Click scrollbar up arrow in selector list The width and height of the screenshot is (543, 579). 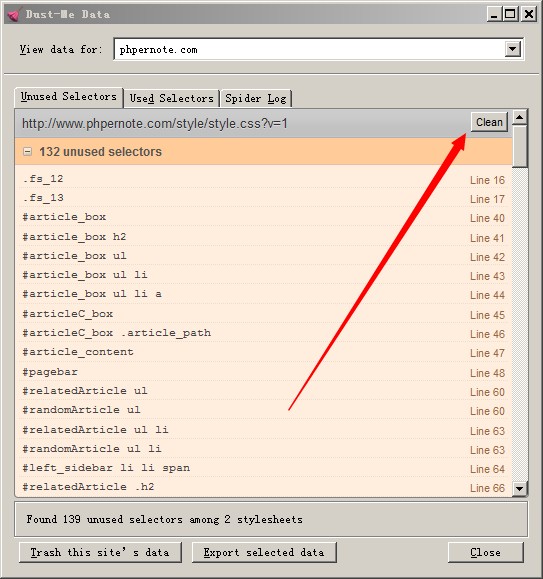[520, 117]
